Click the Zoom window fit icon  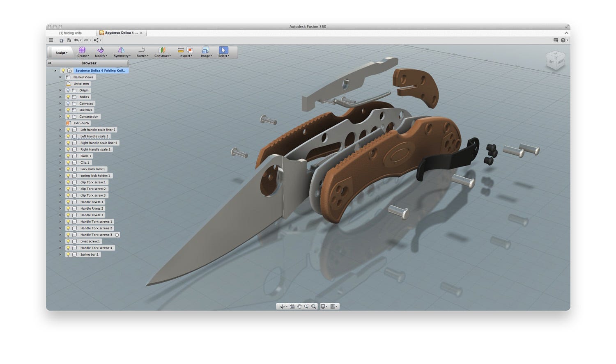pyautogui.click(x=314, y=307)
